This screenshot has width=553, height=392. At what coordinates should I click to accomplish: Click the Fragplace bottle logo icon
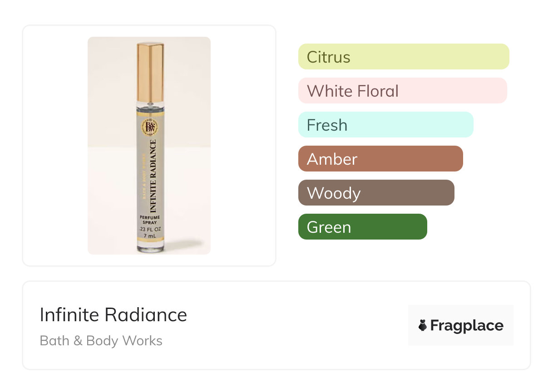[423, 325]
